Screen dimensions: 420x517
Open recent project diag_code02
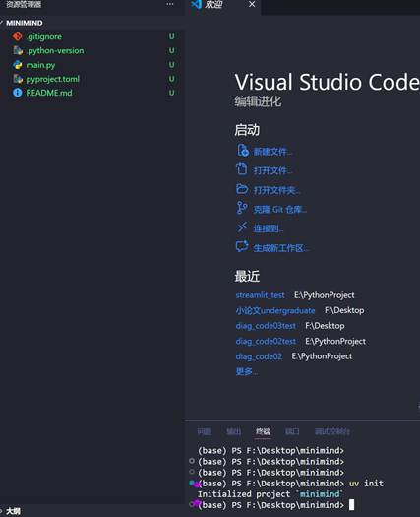[x=259, y=356]
